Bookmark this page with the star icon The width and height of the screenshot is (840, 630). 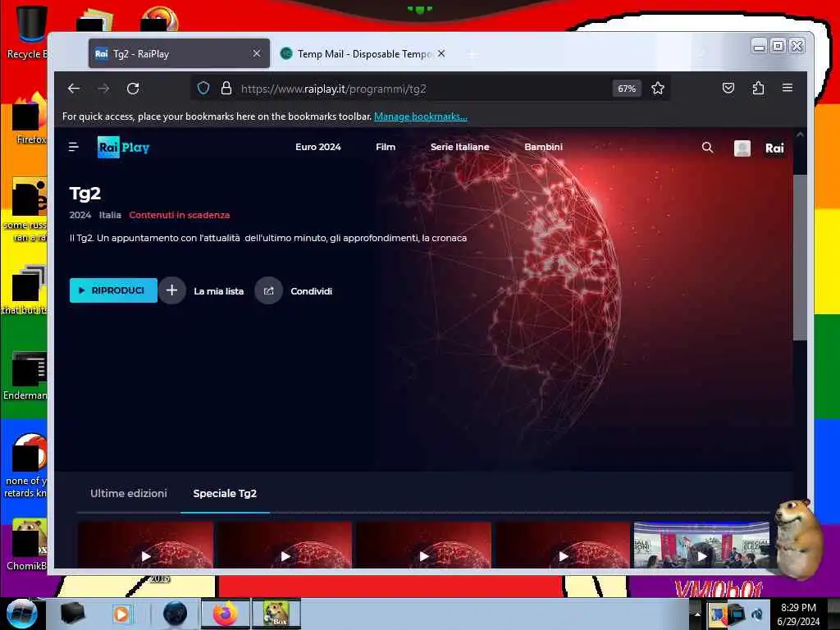(x=658, y=89)
